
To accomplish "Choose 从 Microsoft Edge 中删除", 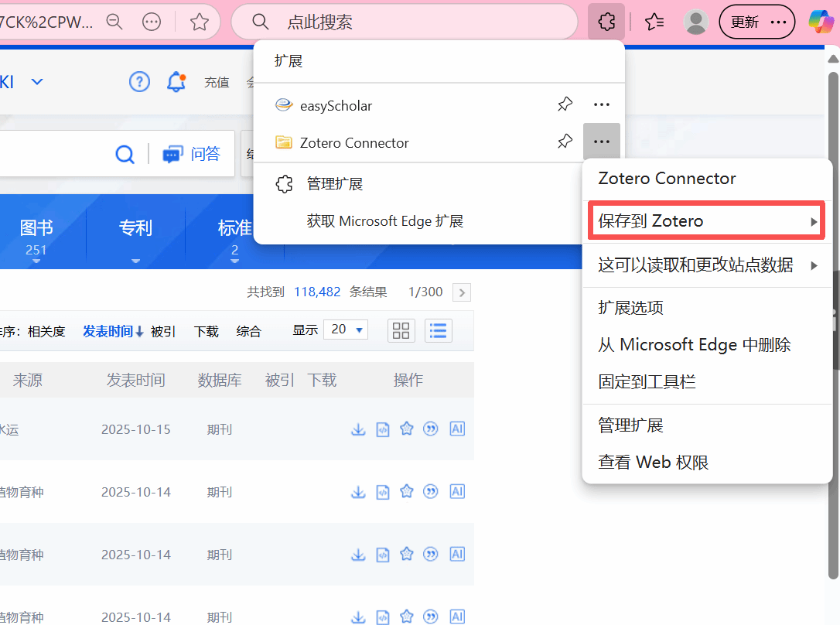I will [695, 345].
